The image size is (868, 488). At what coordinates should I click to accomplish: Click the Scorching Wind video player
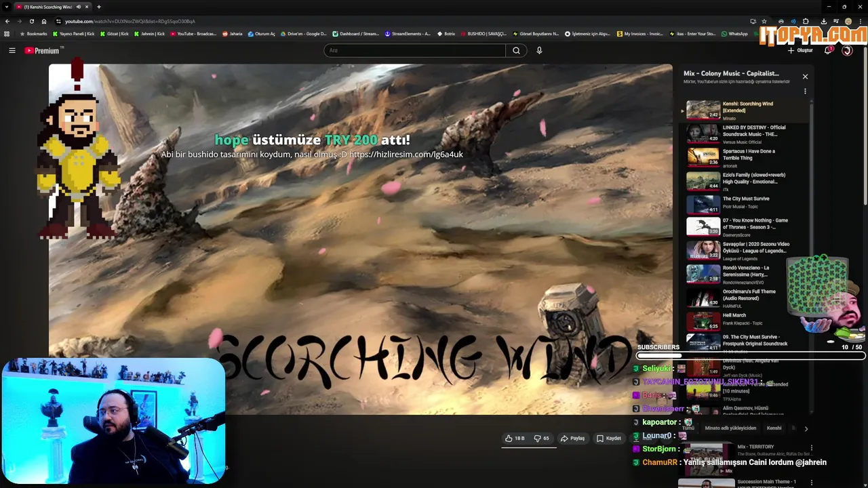tap(361, 239)
